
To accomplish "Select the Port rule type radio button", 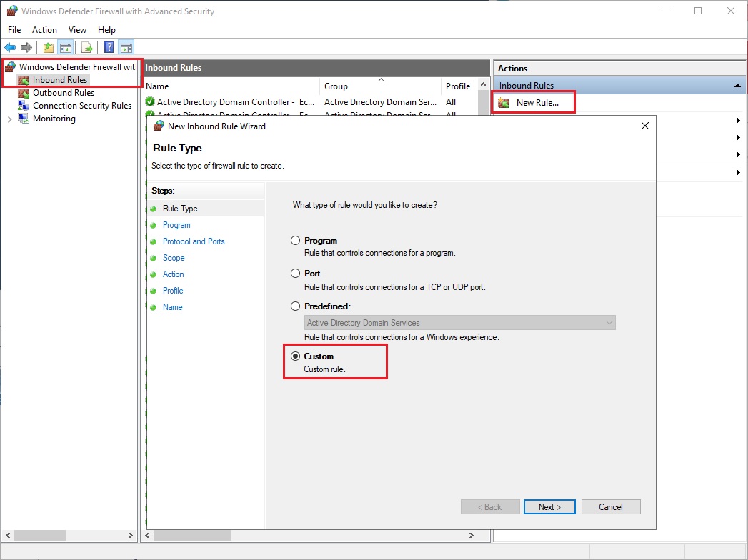I will click(x=296, y=274).
